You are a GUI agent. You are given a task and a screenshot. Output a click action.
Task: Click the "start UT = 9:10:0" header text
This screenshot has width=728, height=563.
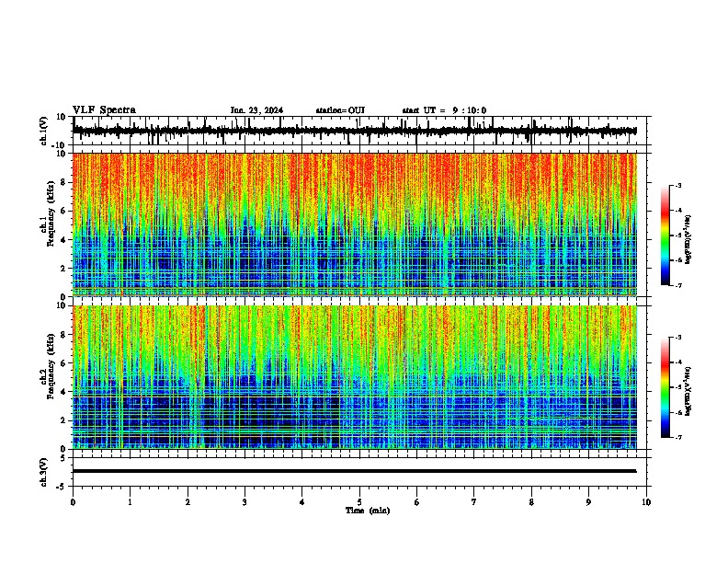coord(444,110)
